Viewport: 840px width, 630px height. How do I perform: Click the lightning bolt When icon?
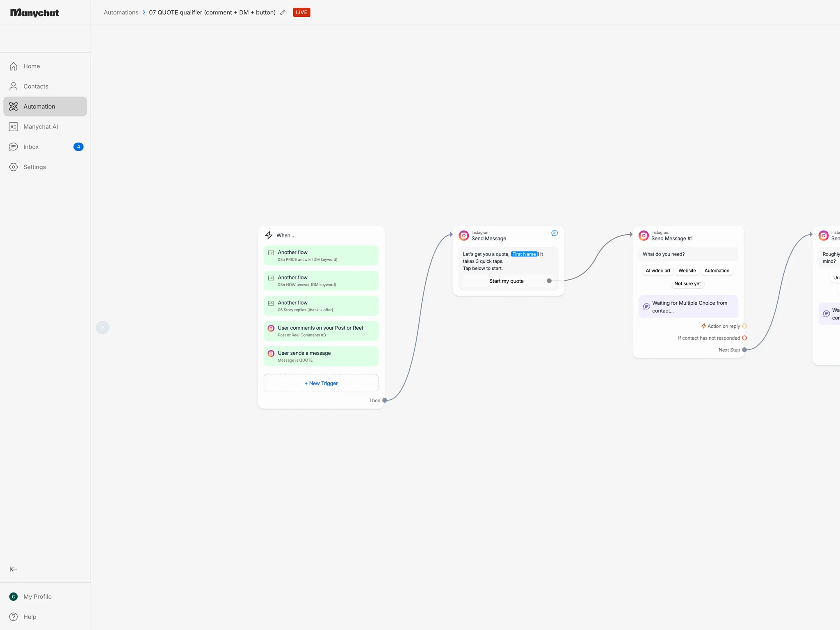[269, 235]
